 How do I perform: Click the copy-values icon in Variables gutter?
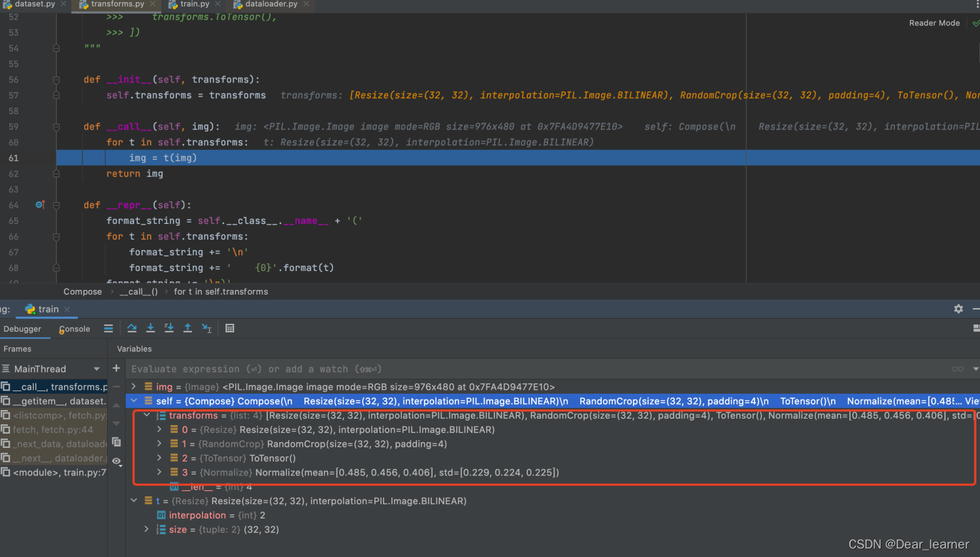116,442
